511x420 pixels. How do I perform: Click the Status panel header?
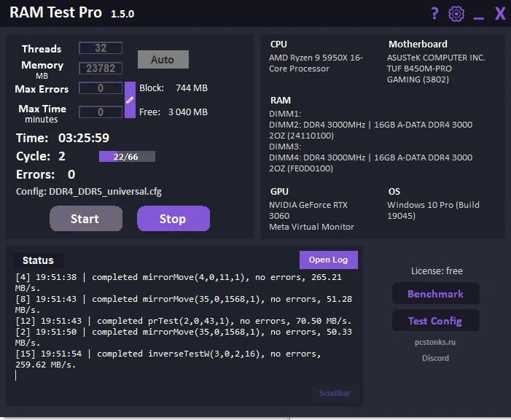(38, 260)
